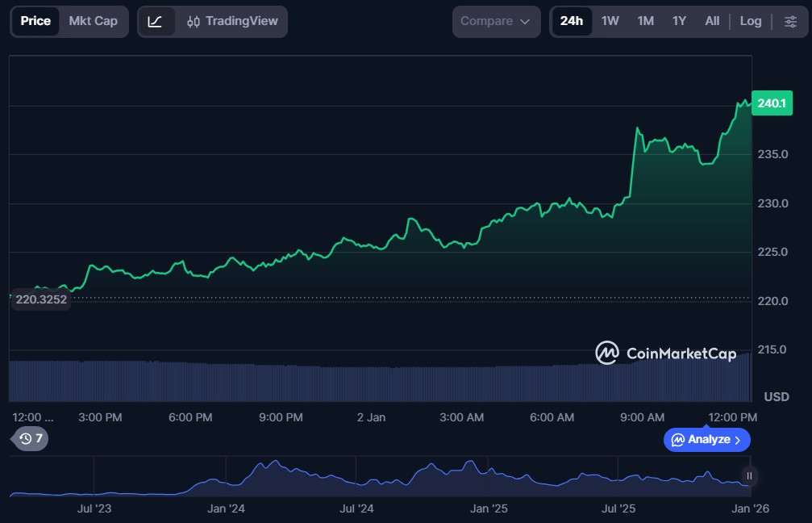Switch to TradingView candlestick chart

tap(231, 22)
